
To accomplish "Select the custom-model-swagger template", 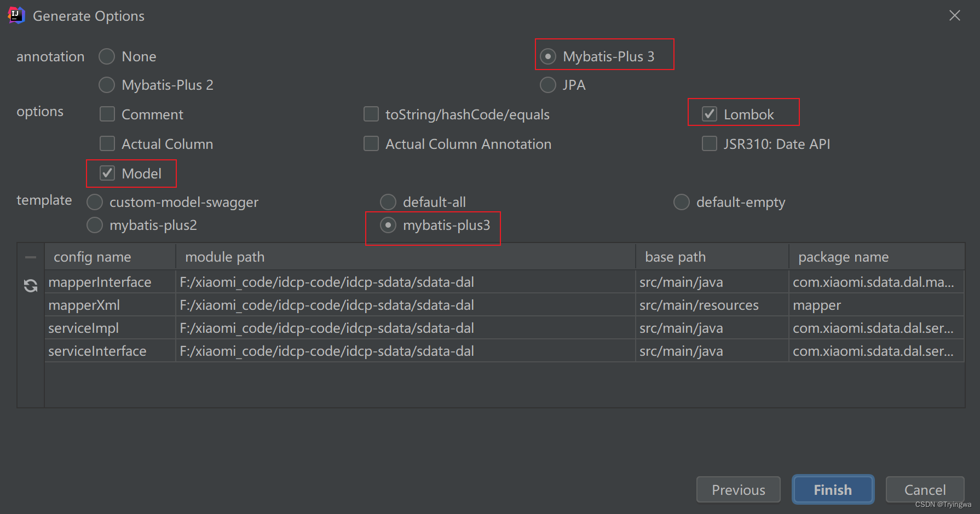I will coord(94,202).
